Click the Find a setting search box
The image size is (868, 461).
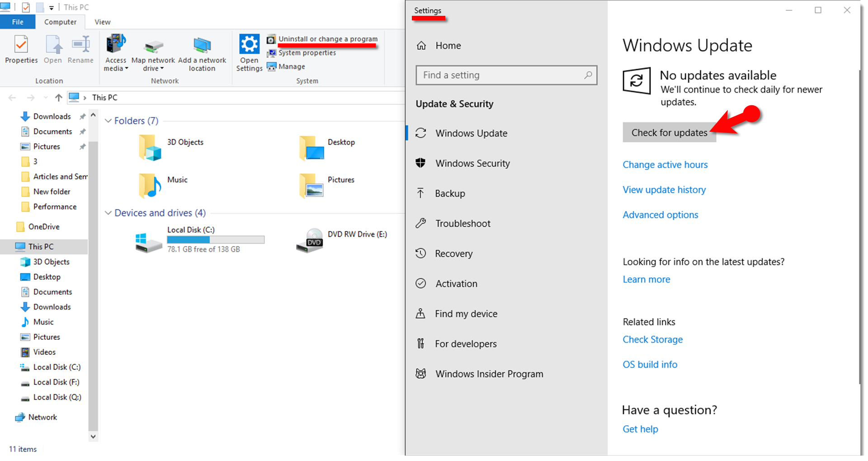pos(506,75)
